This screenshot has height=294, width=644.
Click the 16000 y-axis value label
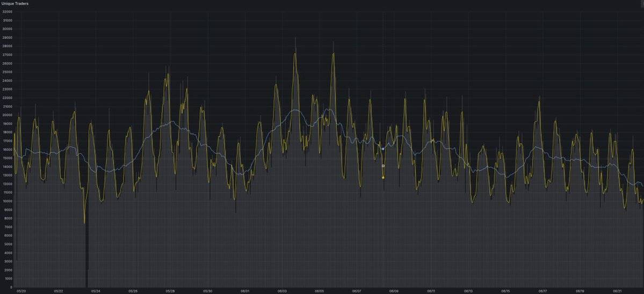coord(7,149)
